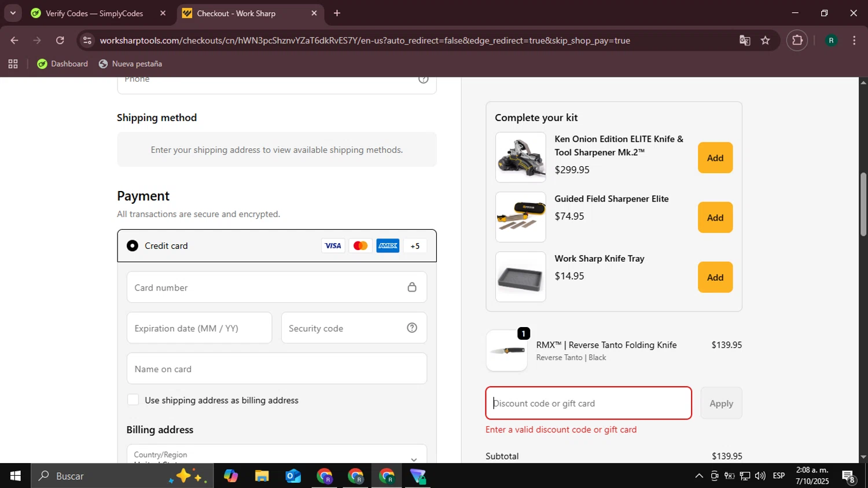Open the browser extensions puzzle icon

pos(797,41)
